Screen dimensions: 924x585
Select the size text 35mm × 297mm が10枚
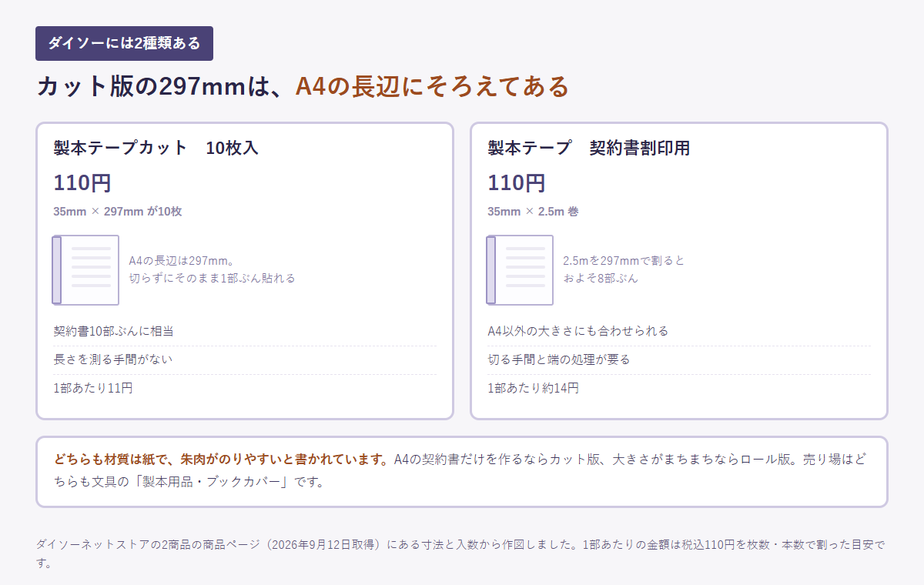118,212
